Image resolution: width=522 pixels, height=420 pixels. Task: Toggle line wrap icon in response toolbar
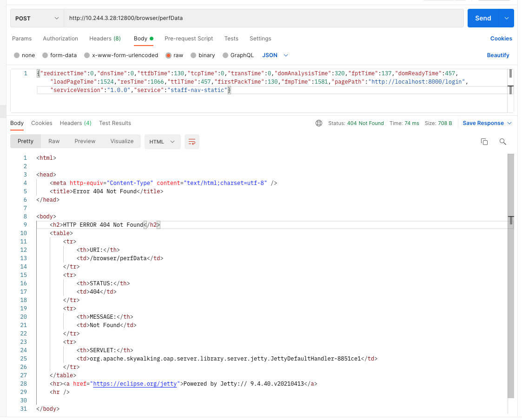tap(192, 142)
